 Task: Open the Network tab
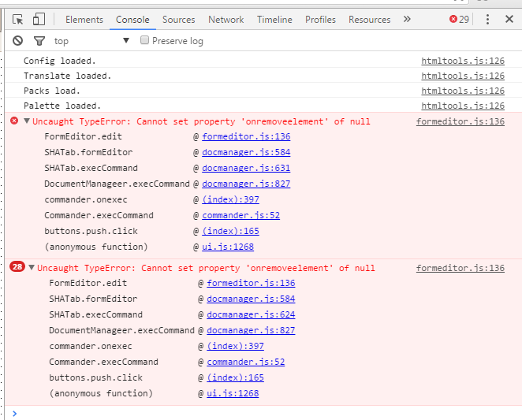(x=226, y=20)
